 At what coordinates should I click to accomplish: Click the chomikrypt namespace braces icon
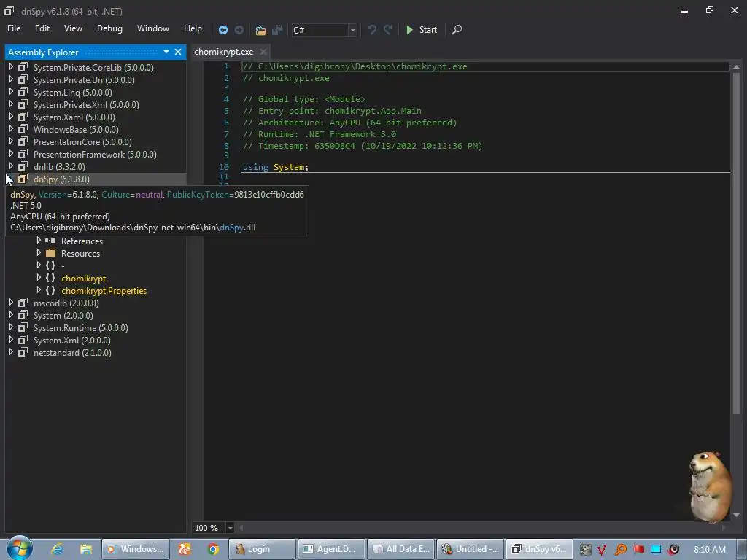coord(50,278)
